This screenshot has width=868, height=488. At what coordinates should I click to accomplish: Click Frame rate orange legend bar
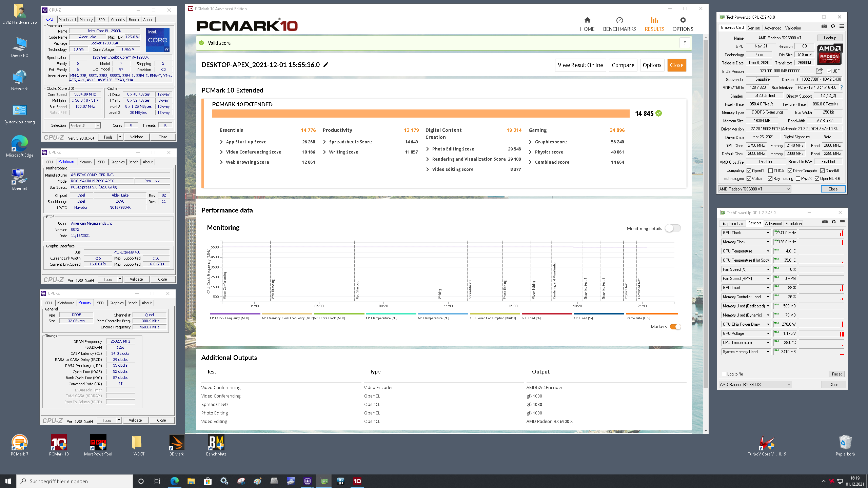(x=651, y=313)
